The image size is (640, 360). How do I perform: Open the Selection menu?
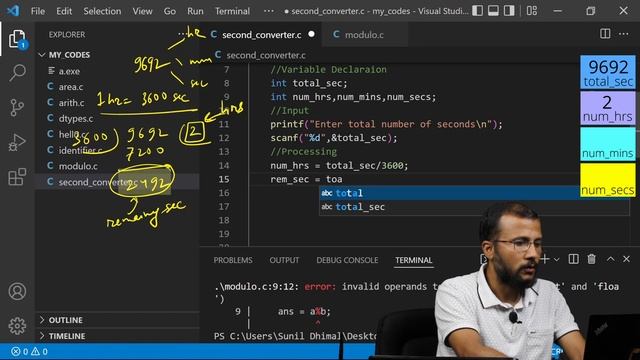[x=102, y=11]
